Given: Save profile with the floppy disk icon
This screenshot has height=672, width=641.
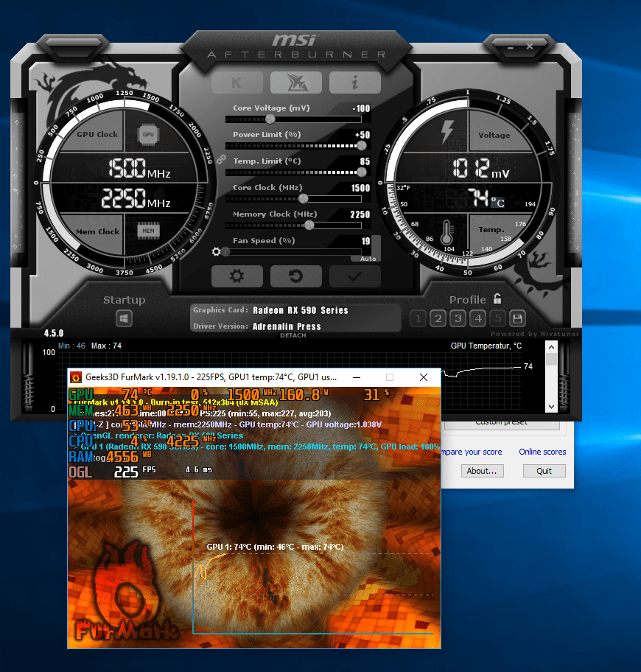Looking at the screenshot, I should click(518, 318).
